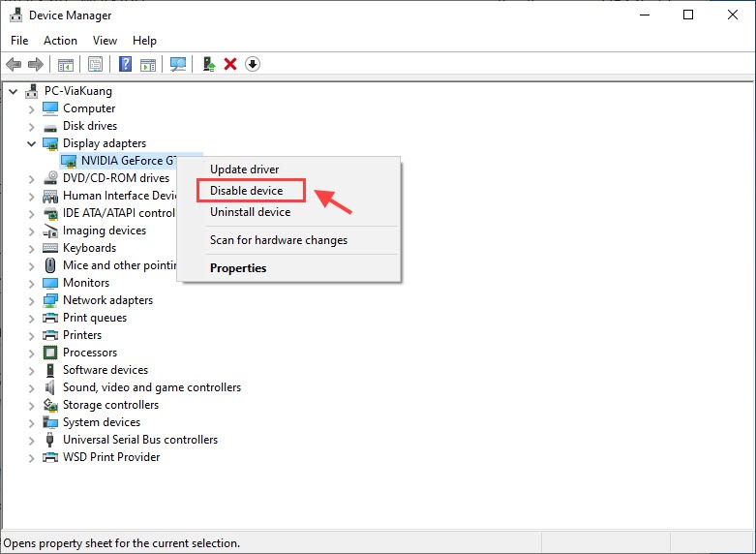The width and height of the screenshot is (756, 554).
Task: Click the Disk drives icon
Action: point(50,127)
